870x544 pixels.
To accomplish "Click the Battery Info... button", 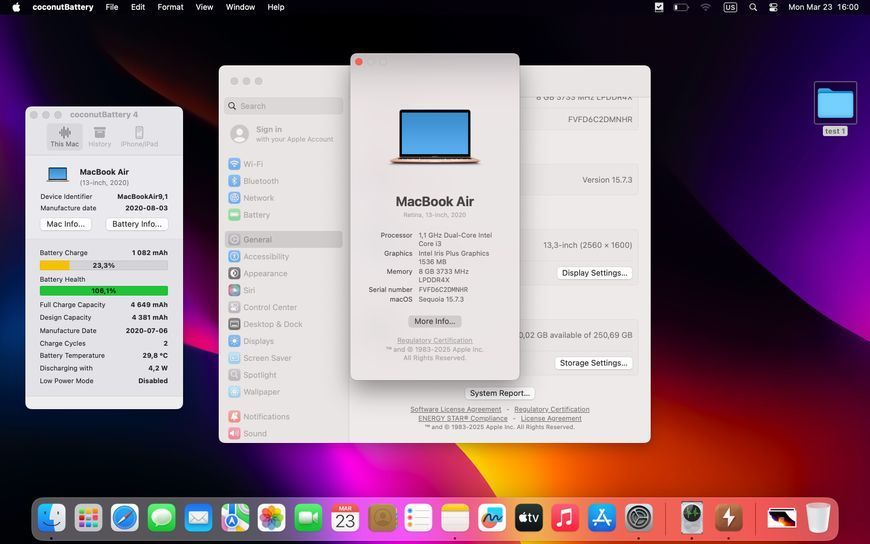I will [137, 224].
